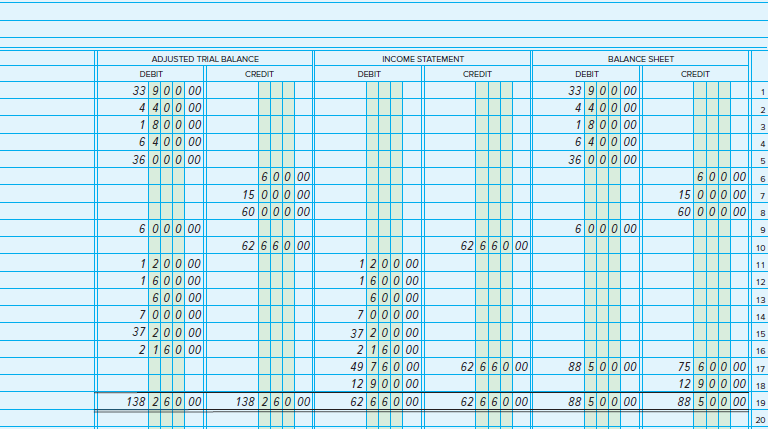Screen dimensions: 768x429
Task: Select Balance Sheet debit 33,900.00 on row 1
Action: [x=601, y=91]
